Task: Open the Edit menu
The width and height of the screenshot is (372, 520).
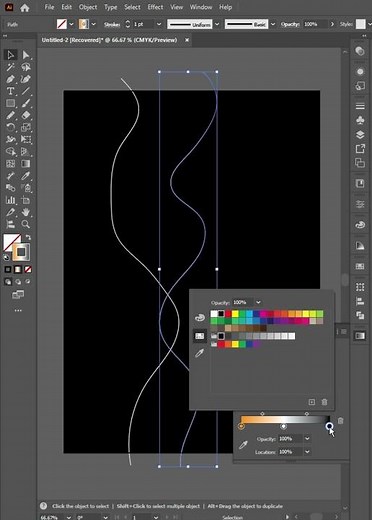Action: pyautogui.click(x=67, y=7)
